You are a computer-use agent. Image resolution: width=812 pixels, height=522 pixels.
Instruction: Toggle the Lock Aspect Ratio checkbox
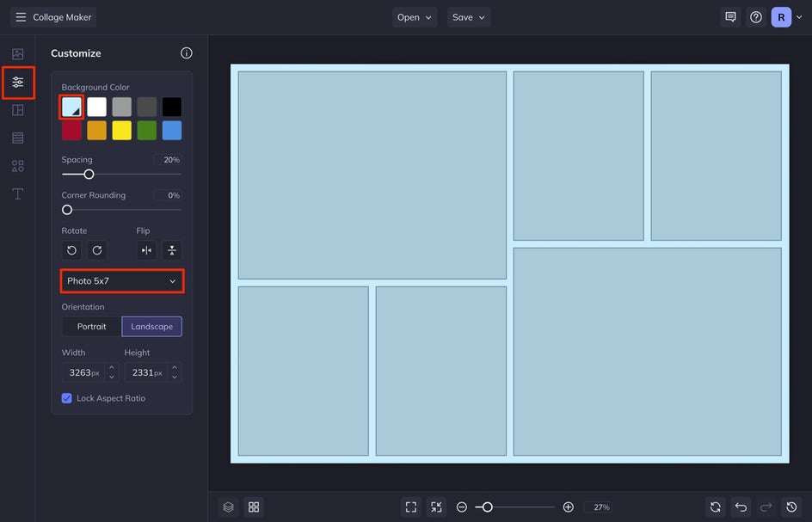pyautogui.click(x=67, y=398)
